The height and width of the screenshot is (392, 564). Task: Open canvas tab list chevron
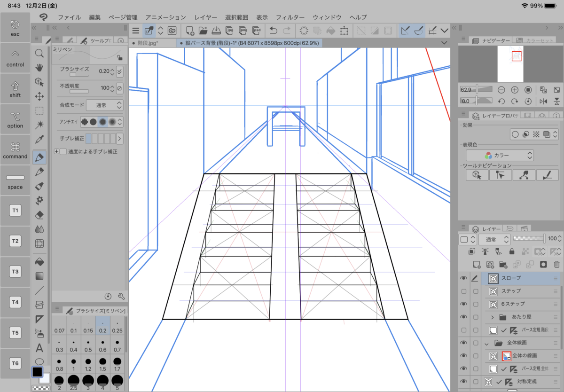(x=445, y=43)
